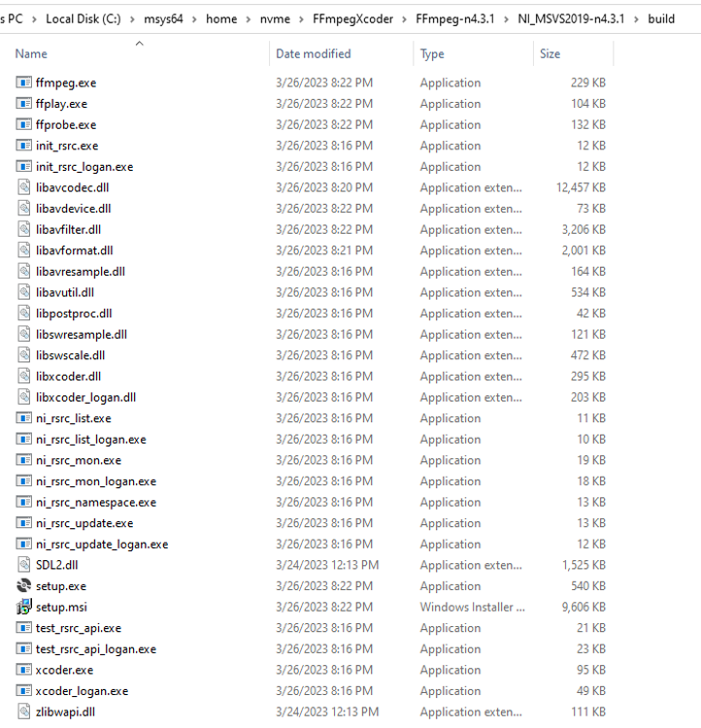Click the build breadcrumb segment
Viewport: 701px width, 728px height.
point(661,19)
